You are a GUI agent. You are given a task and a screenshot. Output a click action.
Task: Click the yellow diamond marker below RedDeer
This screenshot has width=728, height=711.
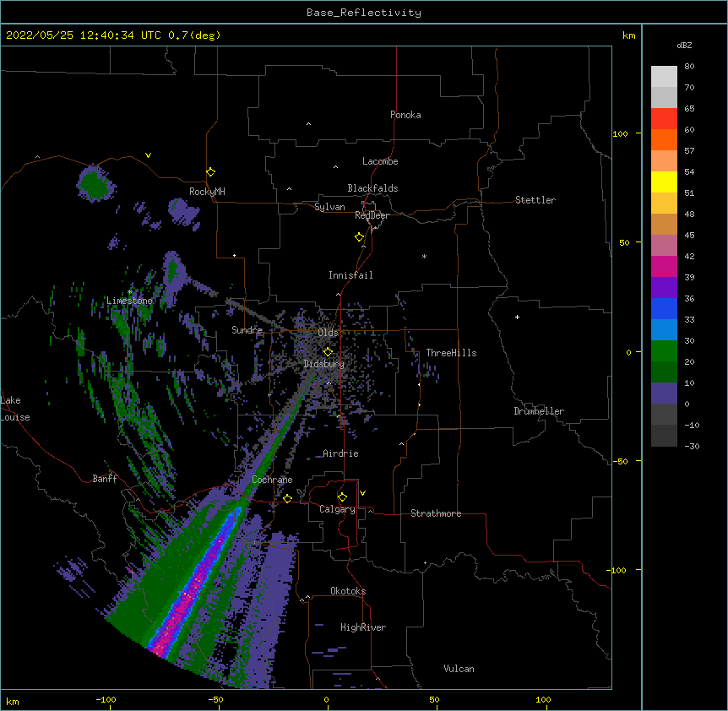pyautogui.click(x=360, y=237)
